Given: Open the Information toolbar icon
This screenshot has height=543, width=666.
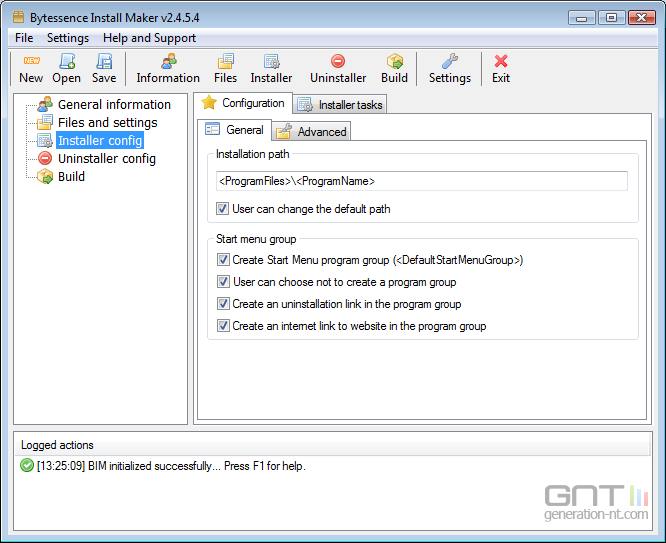Looking at the screenshot, I should coord(169,61).
